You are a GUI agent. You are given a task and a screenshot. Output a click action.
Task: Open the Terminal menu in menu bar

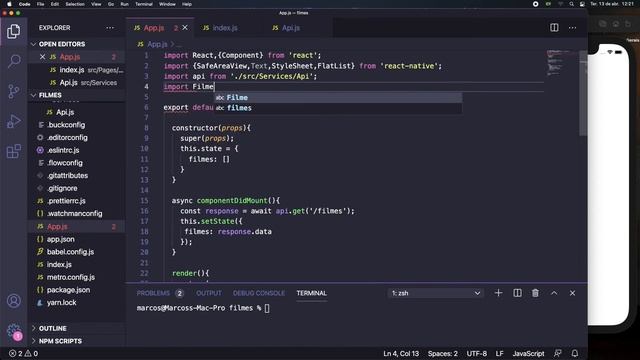point(144,4)
